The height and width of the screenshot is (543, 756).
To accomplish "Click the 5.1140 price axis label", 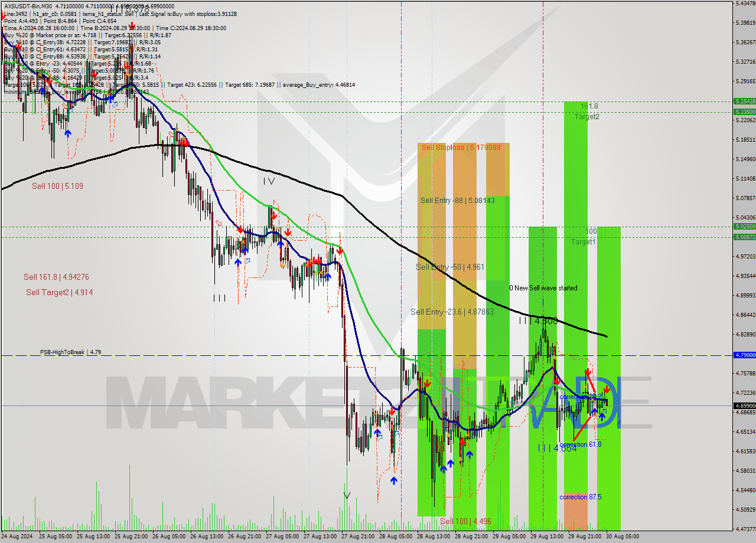I will [x=745, y=178].
